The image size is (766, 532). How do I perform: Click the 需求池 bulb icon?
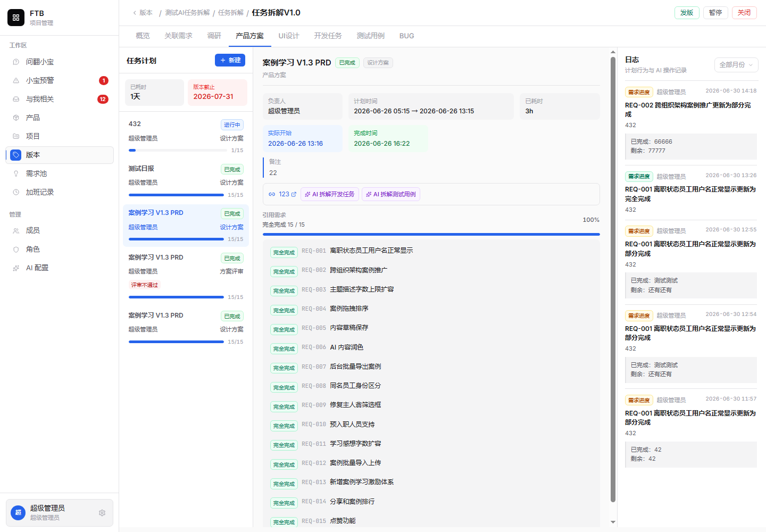(16, 174)
